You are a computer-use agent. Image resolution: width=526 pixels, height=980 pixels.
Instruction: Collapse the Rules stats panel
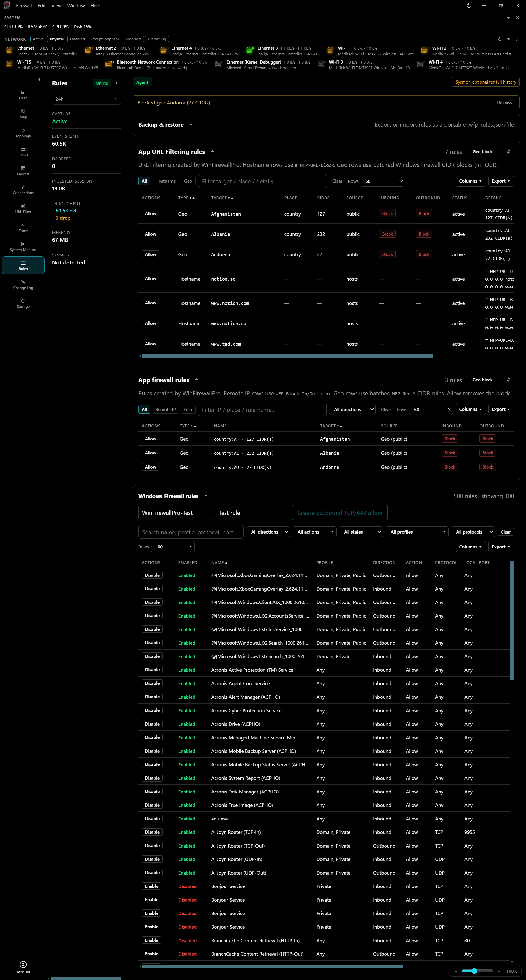116,83
